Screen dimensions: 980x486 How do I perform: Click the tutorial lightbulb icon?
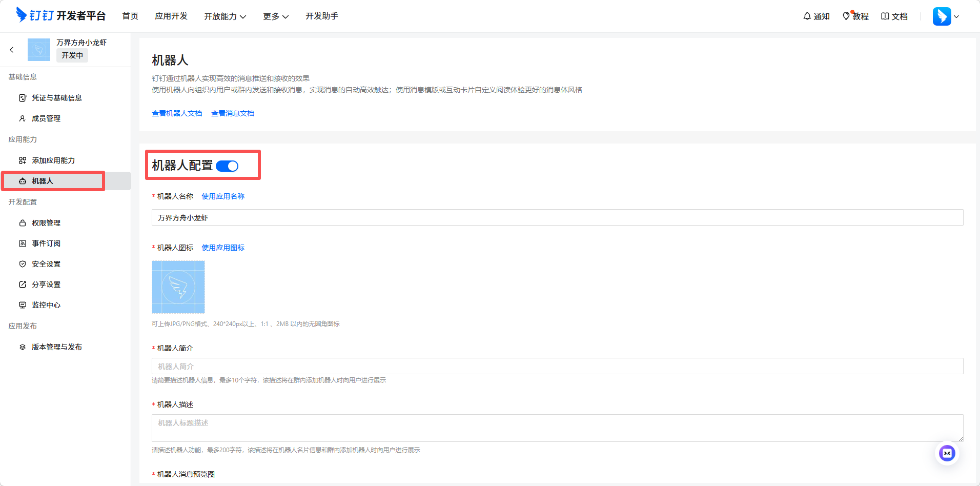pos(846,16)
